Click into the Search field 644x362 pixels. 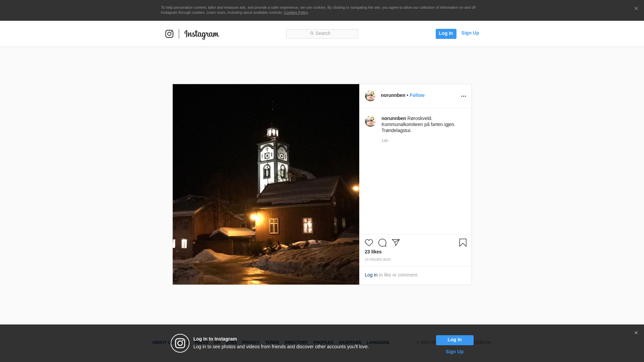[x=322, y=34]
